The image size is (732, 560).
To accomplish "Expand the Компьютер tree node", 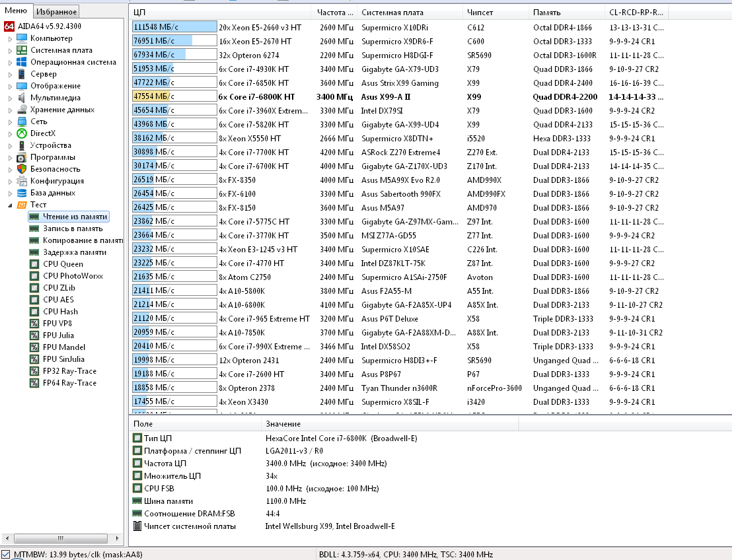I will pyautogui.click(x=11, y=39).
